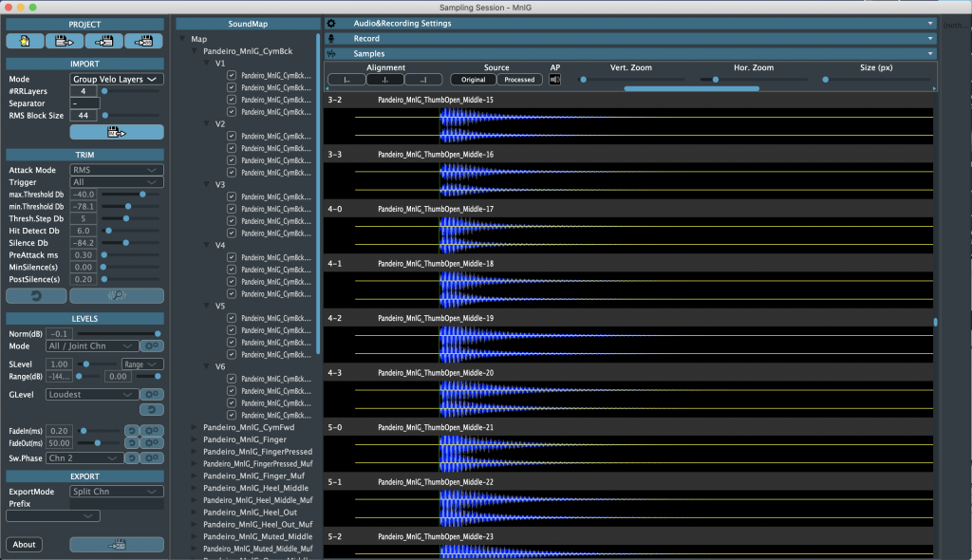Toggle the first sample checkbox under V4
The height and width of the screenshot is (560, 972).
(232, 257)
